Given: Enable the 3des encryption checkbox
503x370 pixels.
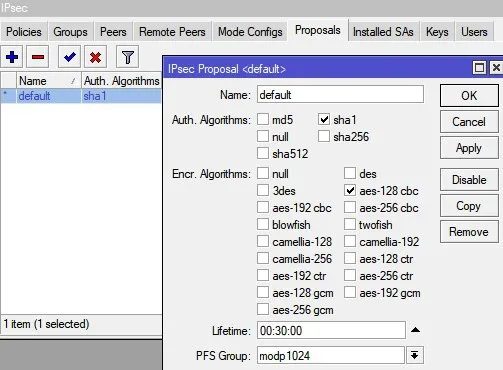Looking at the screenshot, I should point(263,190).
